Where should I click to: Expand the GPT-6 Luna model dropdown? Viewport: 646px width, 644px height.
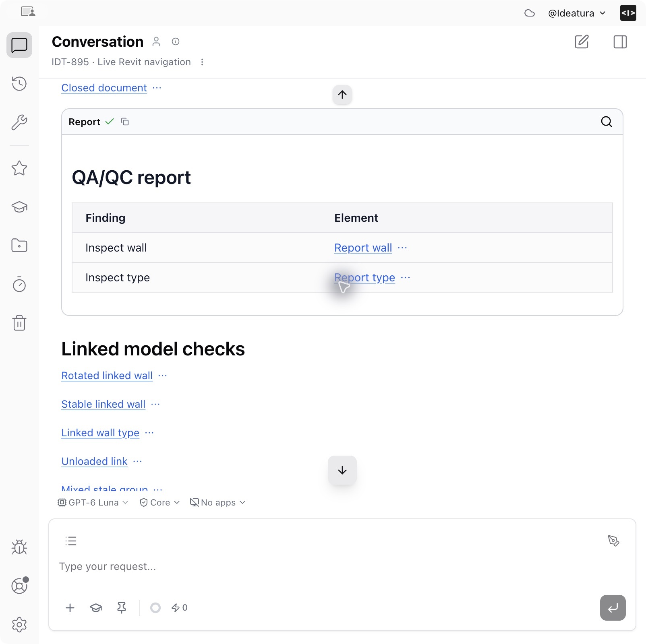93,502
